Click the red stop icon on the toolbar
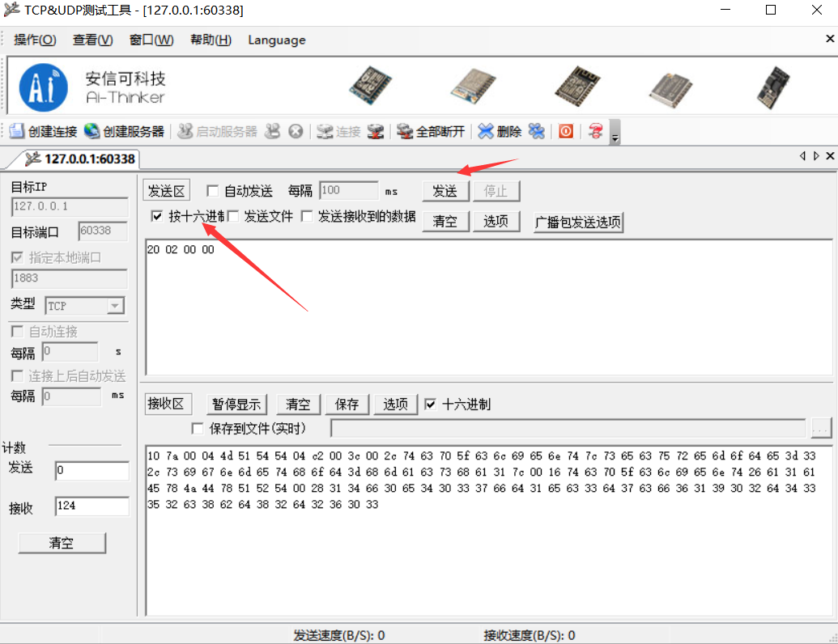The width and height of the screenshot is (838, 644). click(565, 131)
